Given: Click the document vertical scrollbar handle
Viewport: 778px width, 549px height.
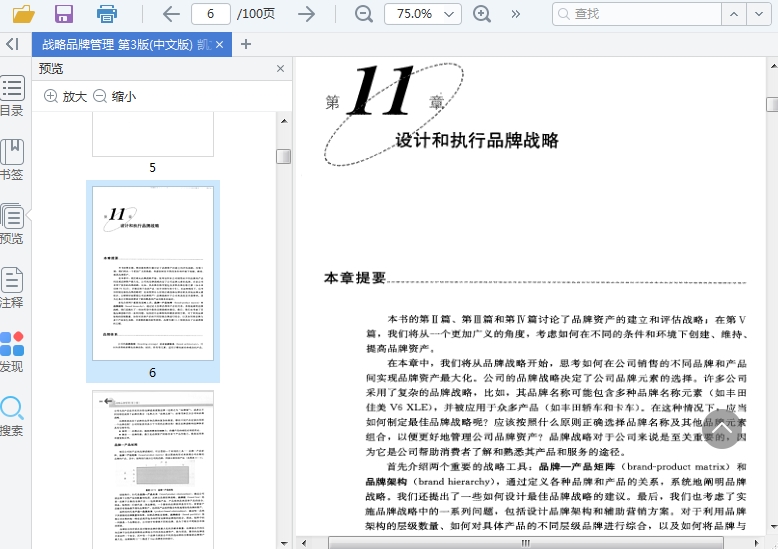Looking at the screenshot, I should [x=772, y=105].
